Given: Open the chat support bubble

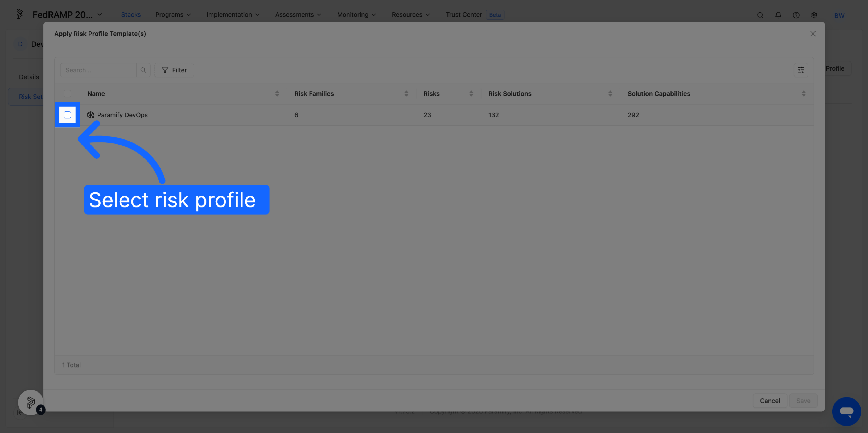Looking at the screenshot, I should 846,411.
